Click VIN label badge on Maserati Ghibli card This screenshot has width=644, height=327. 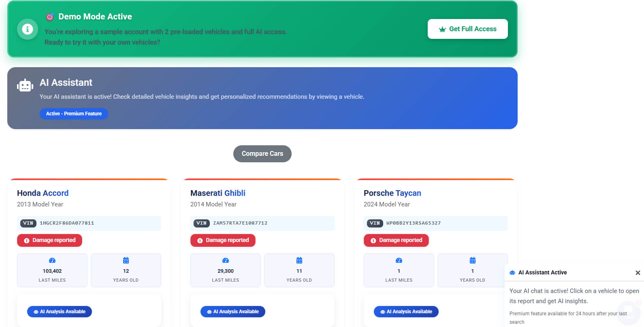(202, 223)
